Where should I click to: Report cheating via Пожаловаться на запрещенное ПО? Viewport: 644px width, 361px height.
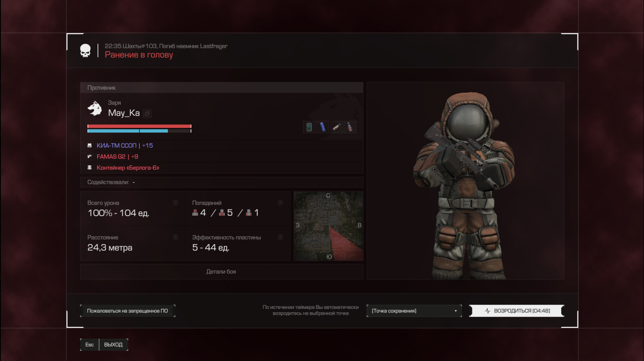(x=127, y=311)
